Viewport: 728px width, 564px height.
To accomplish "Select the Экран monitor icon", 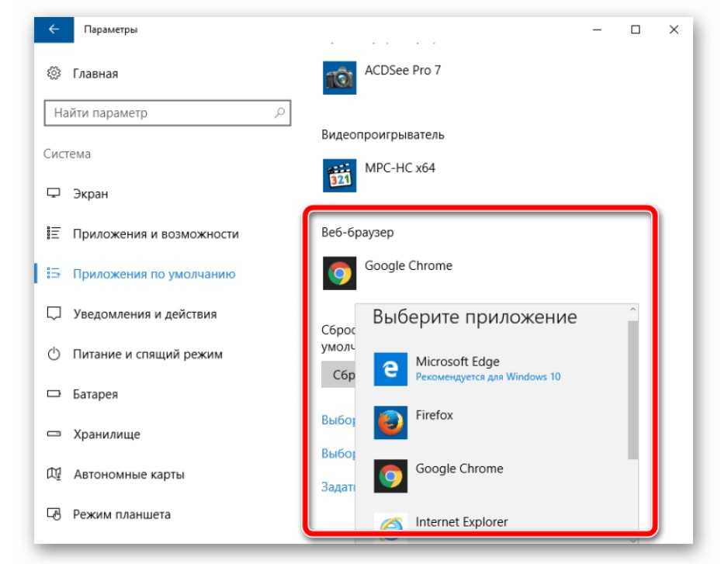I will click(54, 193).
